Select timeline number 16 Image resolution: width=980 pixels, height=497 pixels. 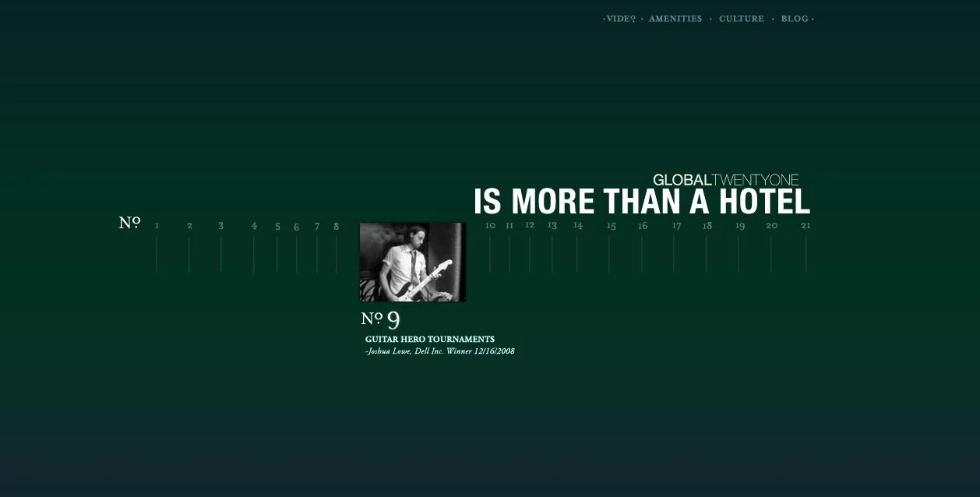643,226
